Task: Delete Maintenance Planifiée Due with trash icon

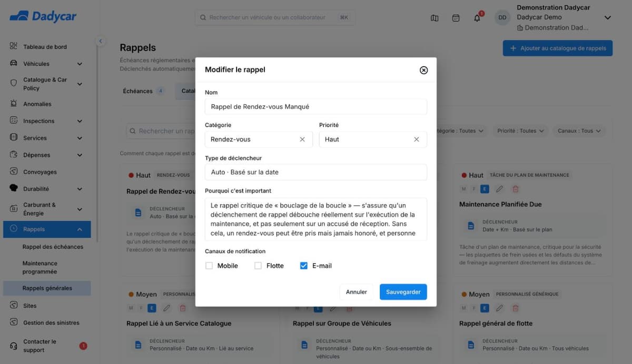Action: [x=516, y=189]
